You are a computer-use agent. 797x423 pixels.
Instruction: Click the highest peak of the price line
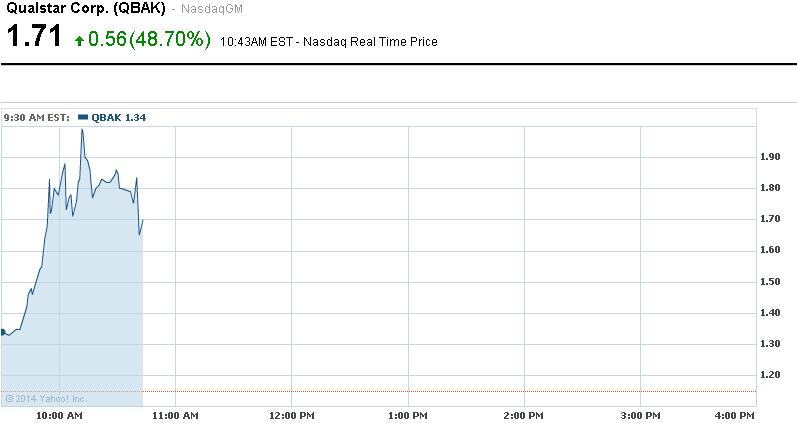(82, 130)
